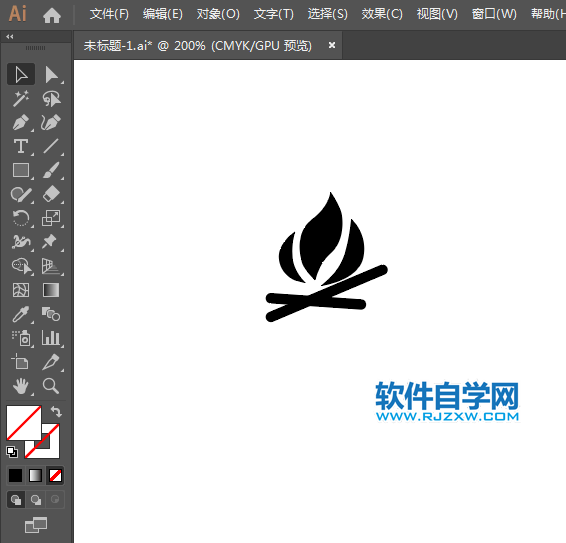Select the Mesh tool
Screen dimensions: 566x543
21,290
